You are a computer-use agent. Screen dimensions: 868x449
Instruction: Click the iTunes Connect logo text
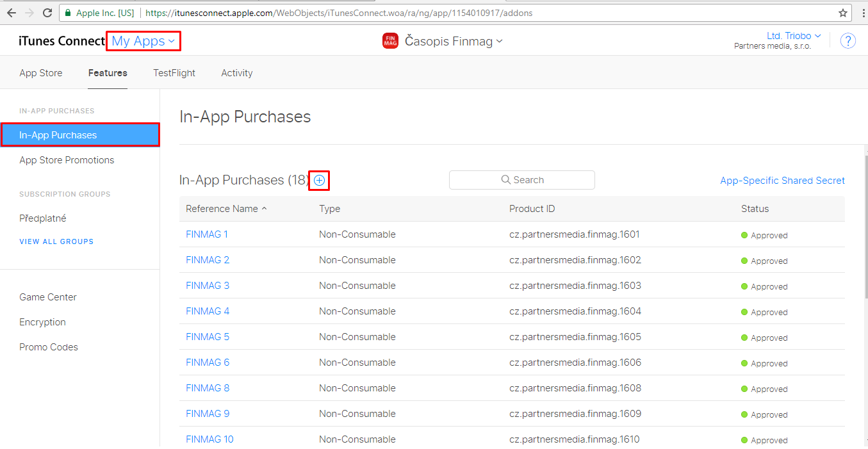pos(61,42)
